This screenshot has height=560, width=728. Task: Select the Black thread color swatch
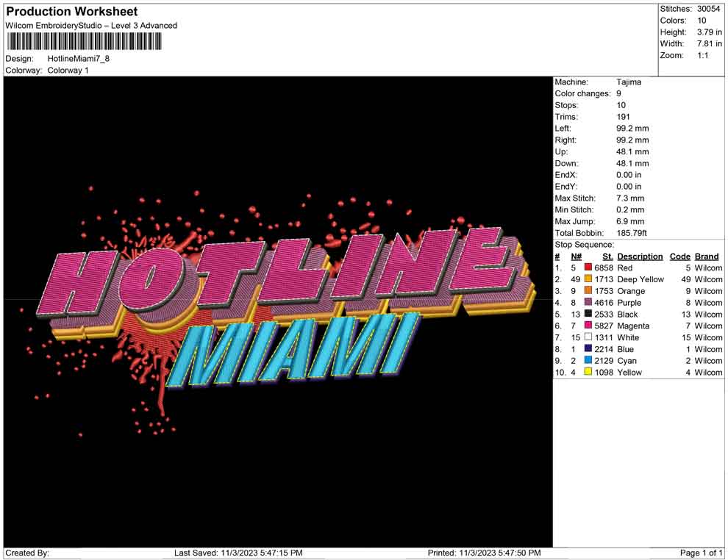pos(588,315)
